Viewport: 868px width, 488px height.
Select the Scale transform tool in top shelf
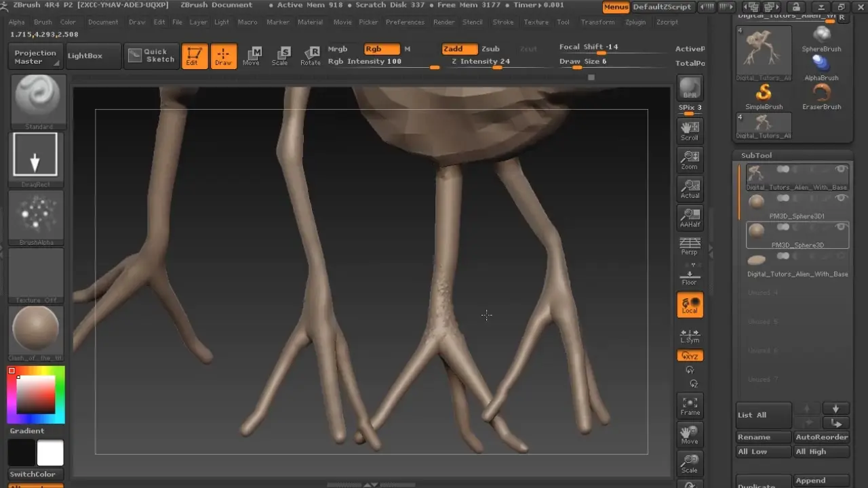280,56
